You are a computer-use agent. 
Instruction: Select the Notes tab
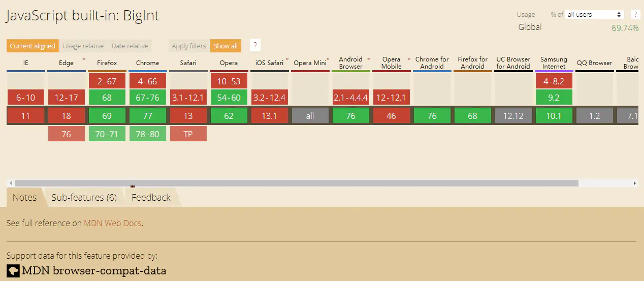24,198
